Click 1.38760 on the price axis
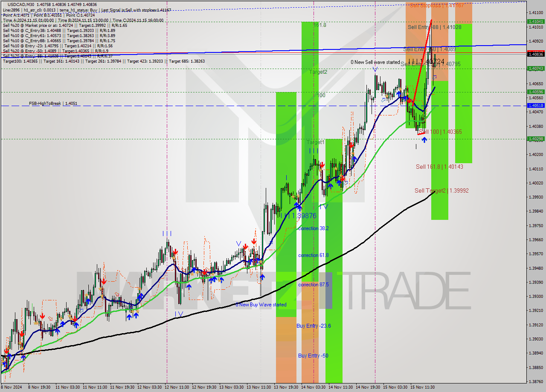 (536, 381)
